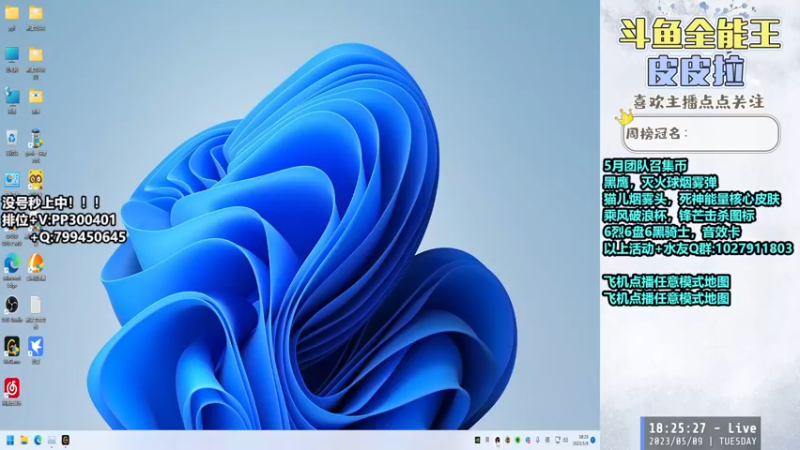Screen dimensions: 800x450
Task: Open Microsoft Edge from the taskbar
Action: pos(38,440)
